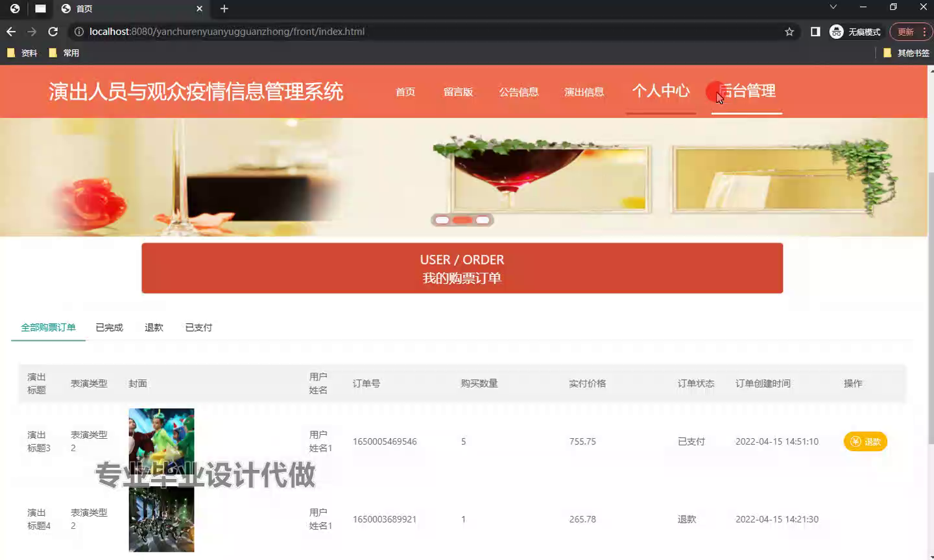Click the 退款 status of order 1650003689921

tap(687, 519)
